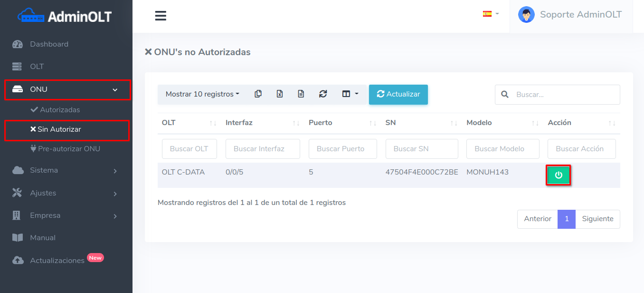Screen dimensions: 644x293
Task: Open the column visibility dropdown
Action: coord(350,94)
